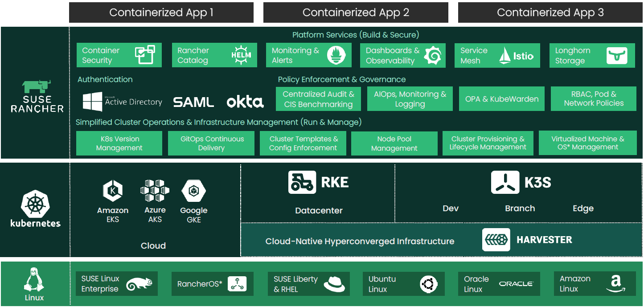This screenshot has width=644, height=307.
Task: Click the "Platform Services (Build & Secure)" heading
Action: pyautogui.click(x=356, y=35)
